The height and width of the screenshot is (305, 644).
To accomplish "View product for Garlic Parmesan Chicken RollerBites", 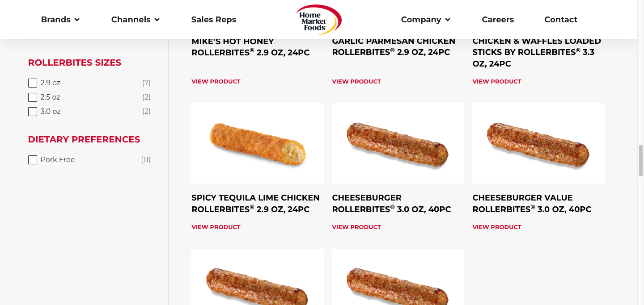I will pos(356,82).
